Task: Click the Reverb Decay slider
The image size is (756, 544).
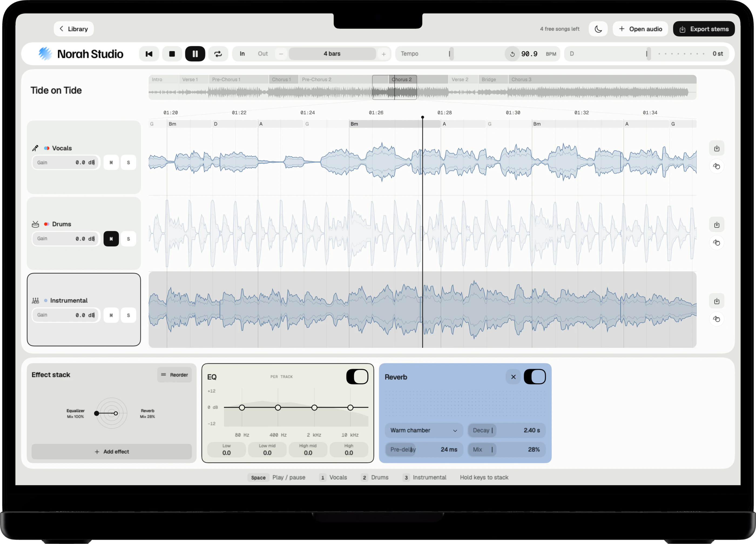Action: coord(506,430)
